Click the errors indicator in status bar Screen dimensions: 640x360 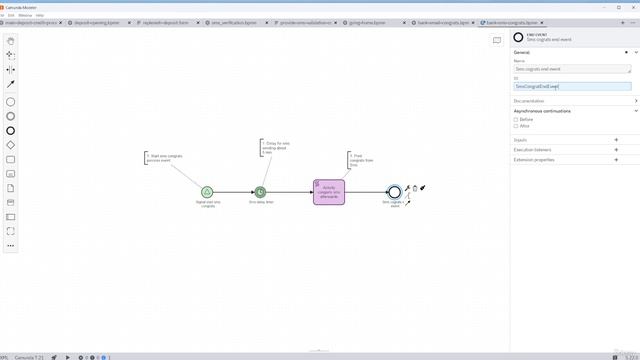pyautogui.click(x=82, y=357)
